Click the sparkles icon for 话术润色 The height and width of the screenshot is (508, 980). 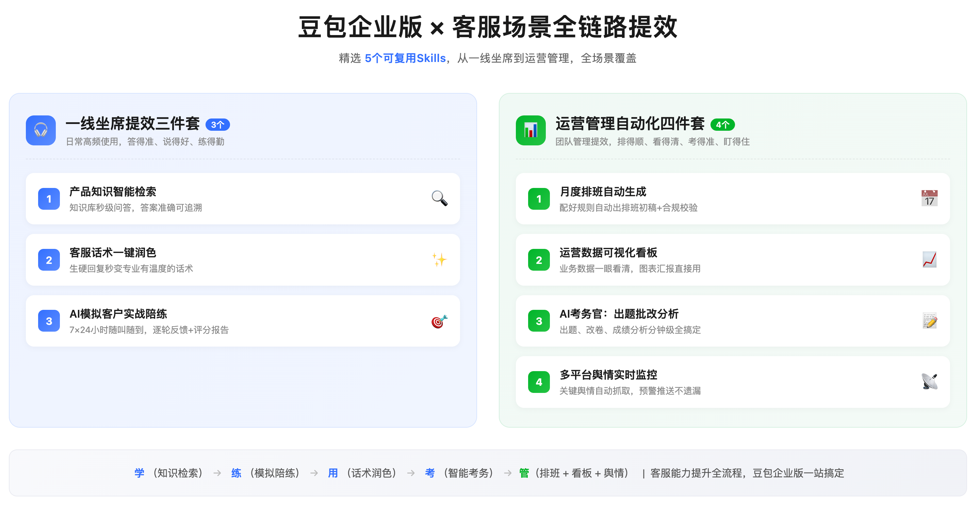click(439, 259)
